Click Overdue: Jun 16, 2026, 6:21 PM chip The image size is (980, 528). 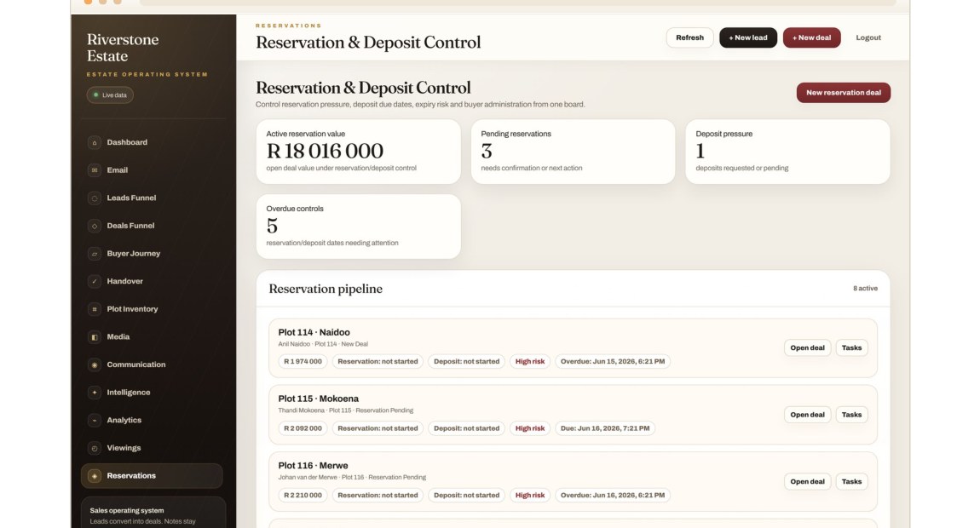pos(613,496)
